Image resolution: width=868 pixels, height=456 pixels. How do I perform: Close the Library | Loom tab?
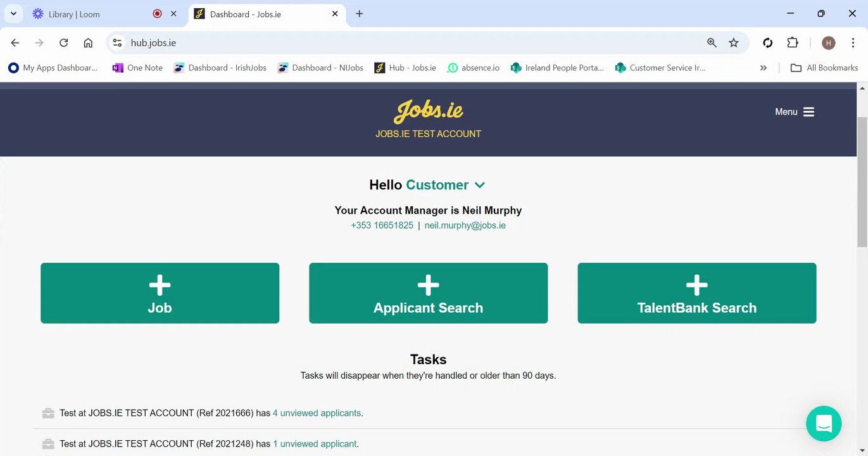tap(173, 13)
